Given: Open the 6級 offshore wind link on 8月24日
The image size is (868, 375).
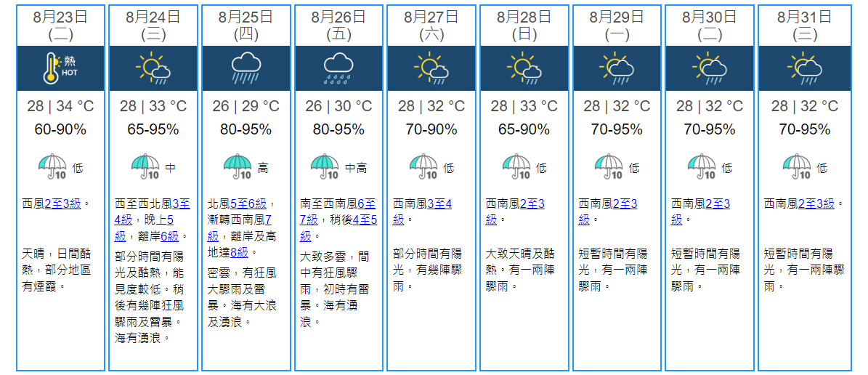Looking at the screenshot, I should pos(169,235).
